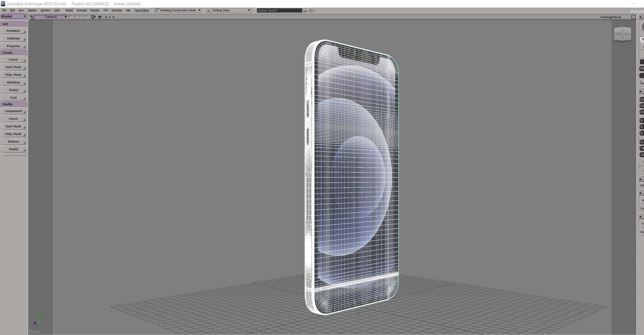Expand the Modeling Construction Mode dropdown arrow

(200, 10)
